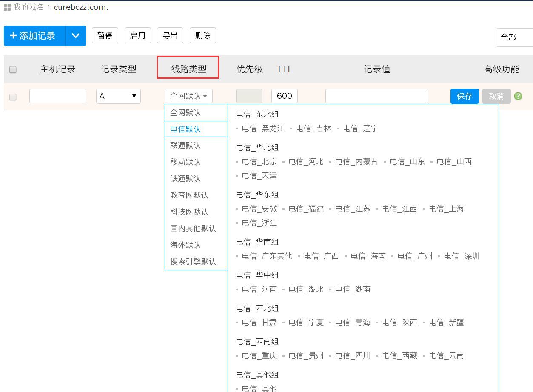This screenshot has width=533, height=392.
Task: Choose 电信_辽宁 line
Action: [361, 129]
